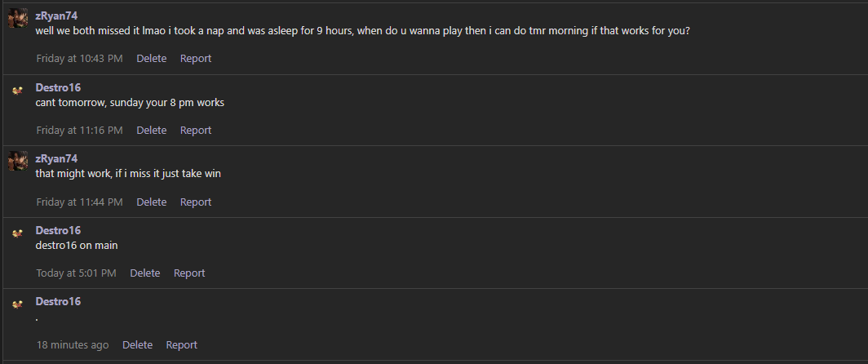Delete the comment posted 18 minutes ago
The width and height of the screenshot is (868, 364).
(x=137, y=344)
